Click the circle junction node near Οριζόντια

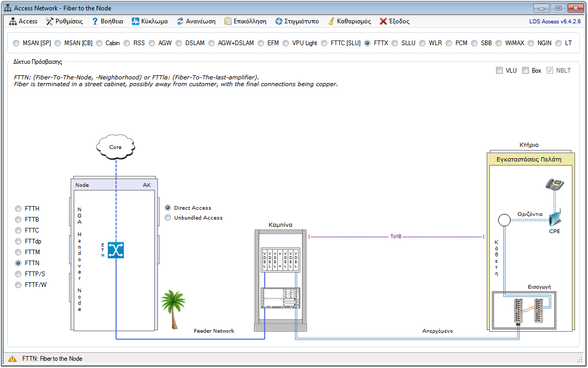coord(503,220)
